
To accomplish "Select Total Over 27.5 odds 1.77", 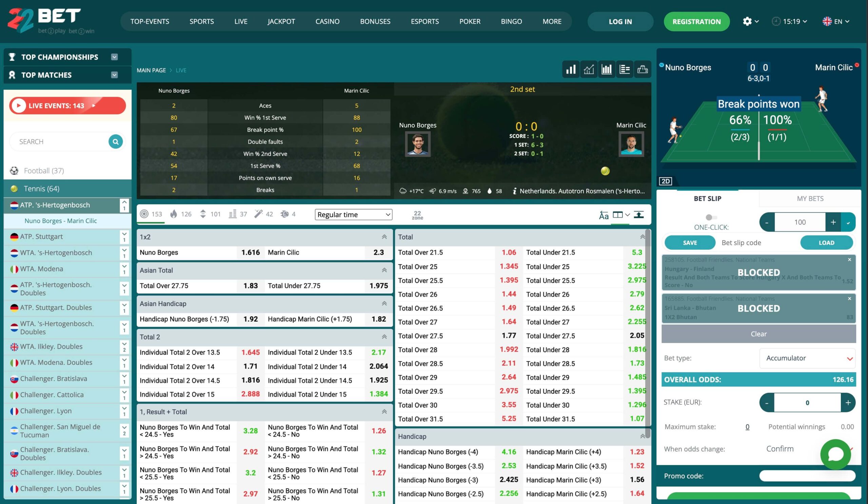I will tap(509, 335).
